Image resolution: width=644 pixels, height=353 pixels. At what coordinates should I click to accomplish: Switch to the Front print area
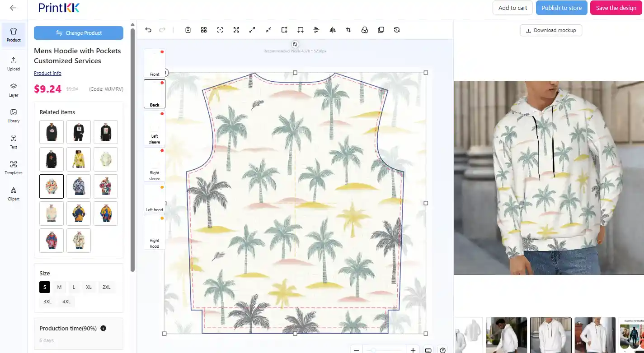pos(155,63)
